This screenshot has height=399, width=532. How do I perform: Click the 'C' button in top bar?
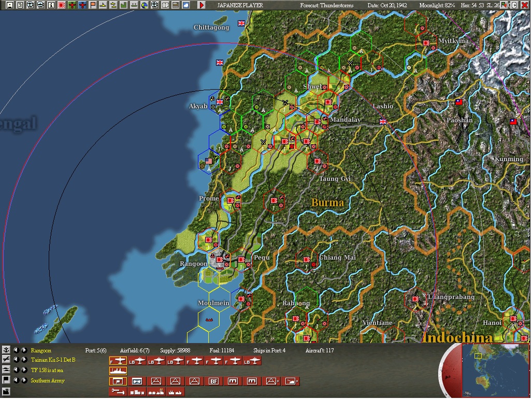514,5
